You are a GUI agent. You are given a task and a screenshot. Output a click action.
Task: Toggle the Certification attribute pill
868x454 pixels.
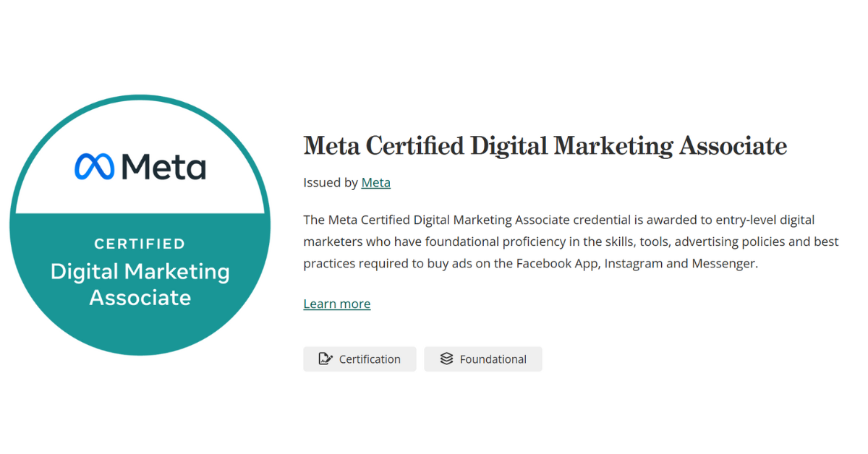click(359, 359)
